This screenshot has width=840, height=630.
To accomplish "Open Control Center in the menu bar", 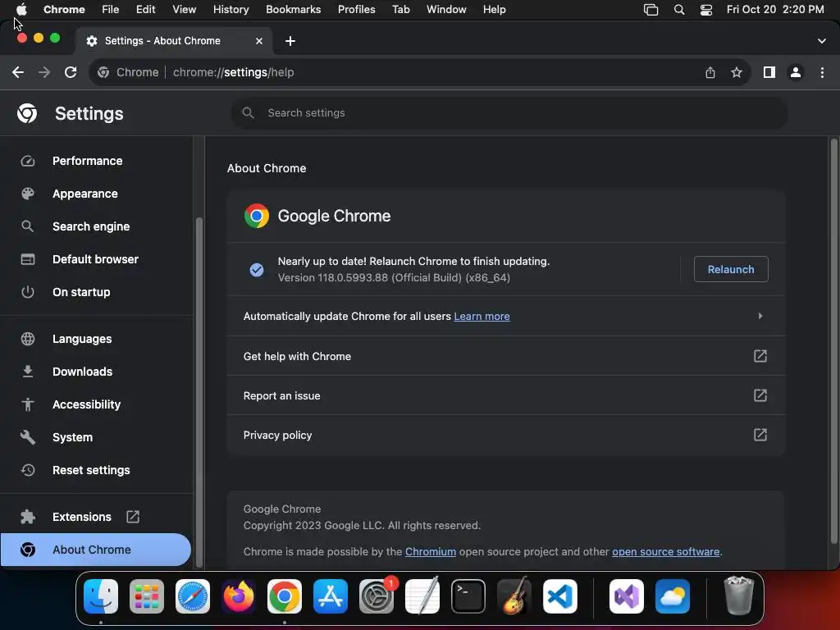I will 706,10.
